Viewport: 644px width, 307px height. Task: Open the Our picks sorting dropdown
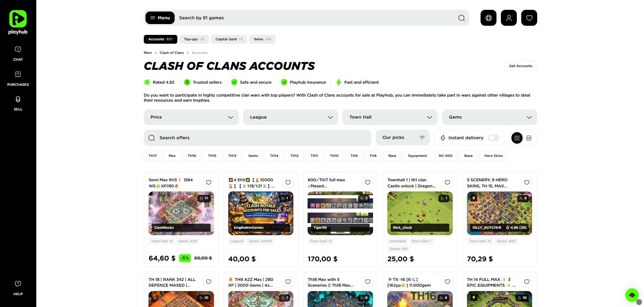pyautogui.click(x=403, y=138)
